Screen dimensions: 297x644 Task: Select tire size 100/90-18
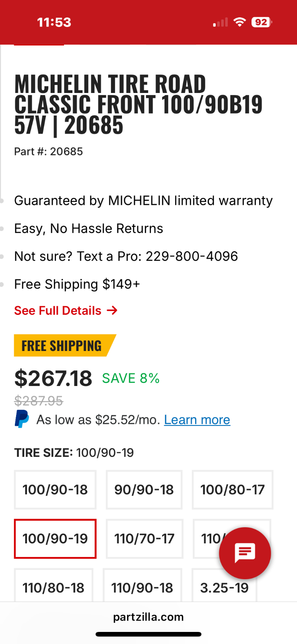point(55,489)
